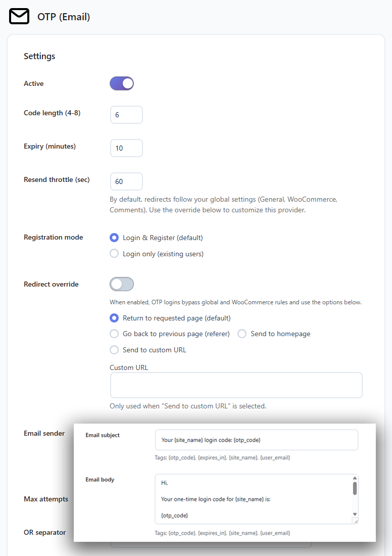The image size is (392, 556).
Task: Click the Code length input field
Action: pos(126,115)
